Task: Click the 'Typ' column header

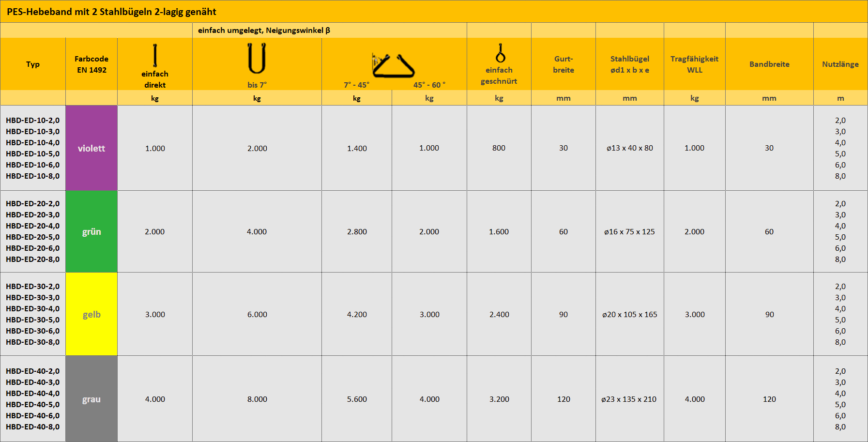Action: pos(33,64)
